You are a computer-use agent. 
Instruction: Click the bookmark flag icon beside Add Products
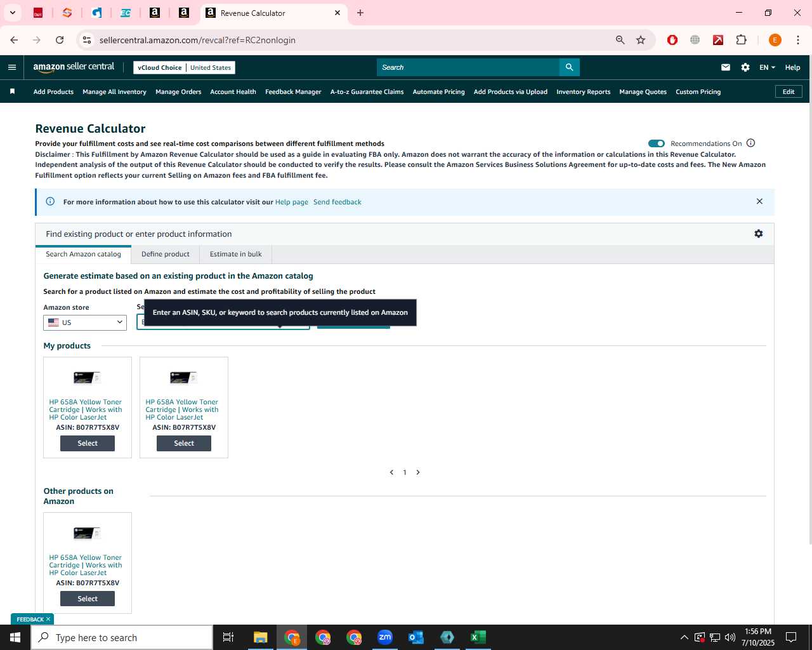(x=12, y=91)
